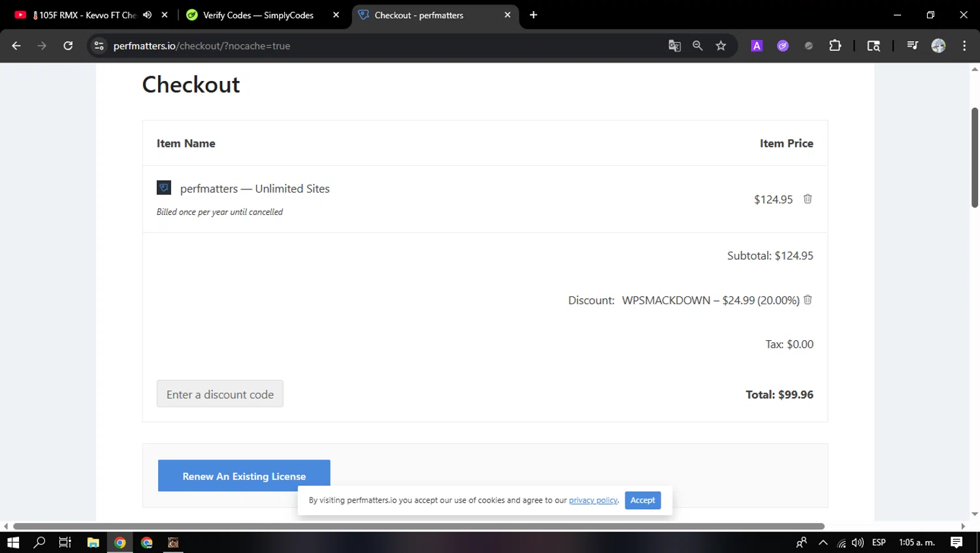Click the Subtotal: $124.95 text
This screenshot has height=553, width=980.
coord(770,255)
